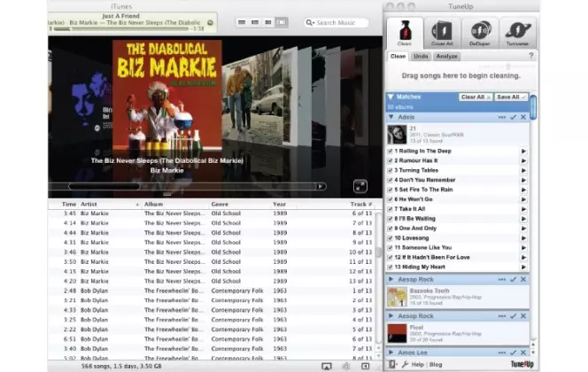Switch iTunes to grid view
Screen dimensions: 588x372
coord(268,22)
